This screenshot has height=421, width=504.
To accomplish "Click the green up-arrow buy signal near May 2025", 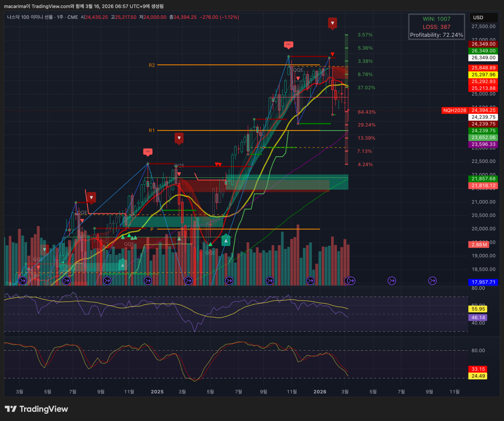I will (x=226, y=240).
